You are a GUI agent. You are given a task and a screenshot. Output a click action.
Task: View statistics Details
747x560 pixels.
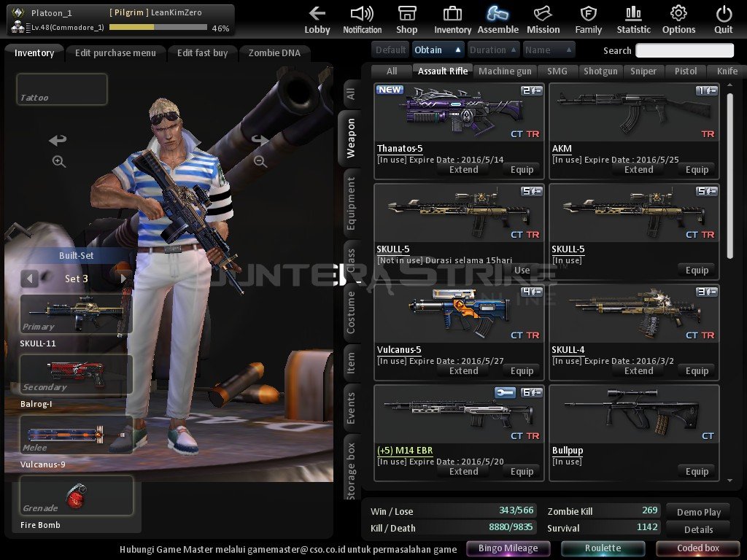[x=698, y=529]
